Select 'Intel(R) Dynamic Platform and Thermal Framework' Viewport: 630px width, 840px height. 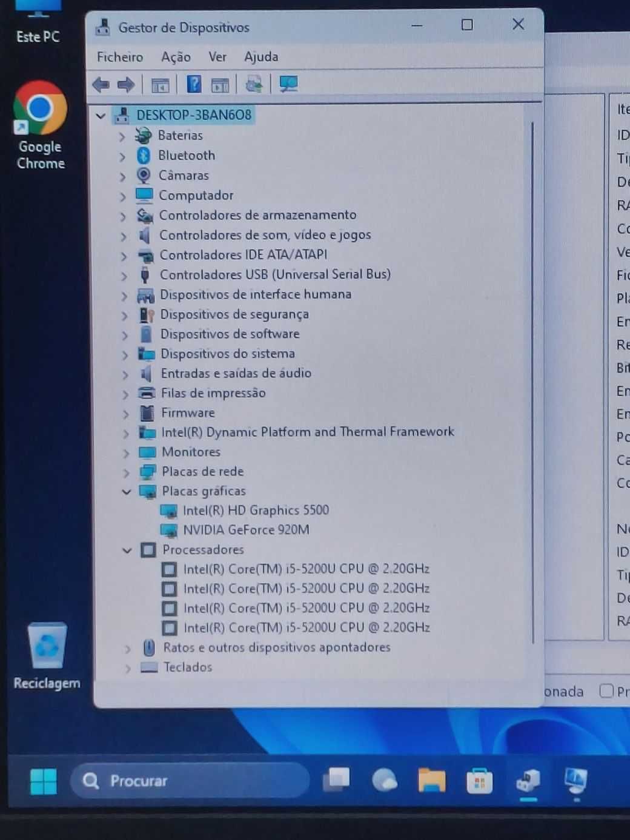[x=308, y=432]
